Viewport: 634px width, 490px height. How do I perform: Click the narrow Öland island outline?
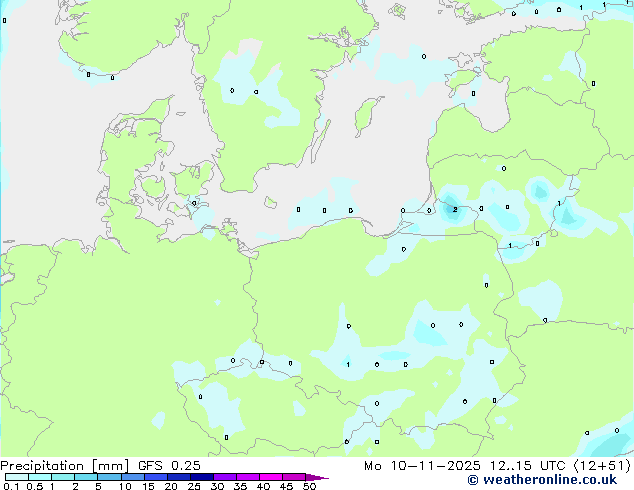click(x=321, y=141)
